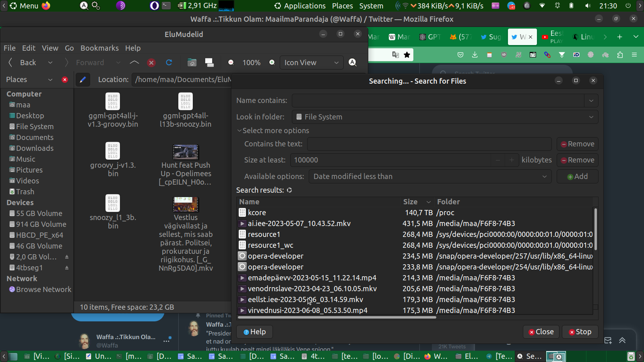Go up to parent folder arrow
This screenshot has height=362, width=644.
coord(134,62)
